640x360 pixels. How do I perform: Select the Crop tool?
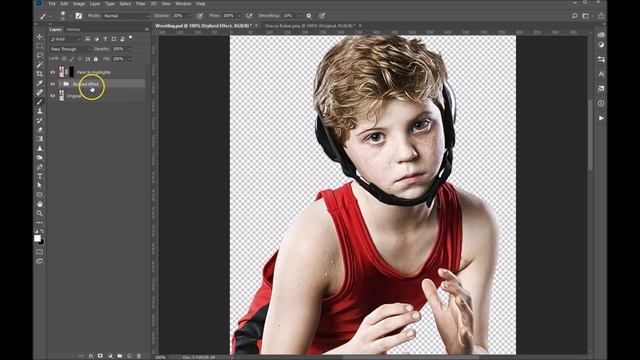pos(40,74)
